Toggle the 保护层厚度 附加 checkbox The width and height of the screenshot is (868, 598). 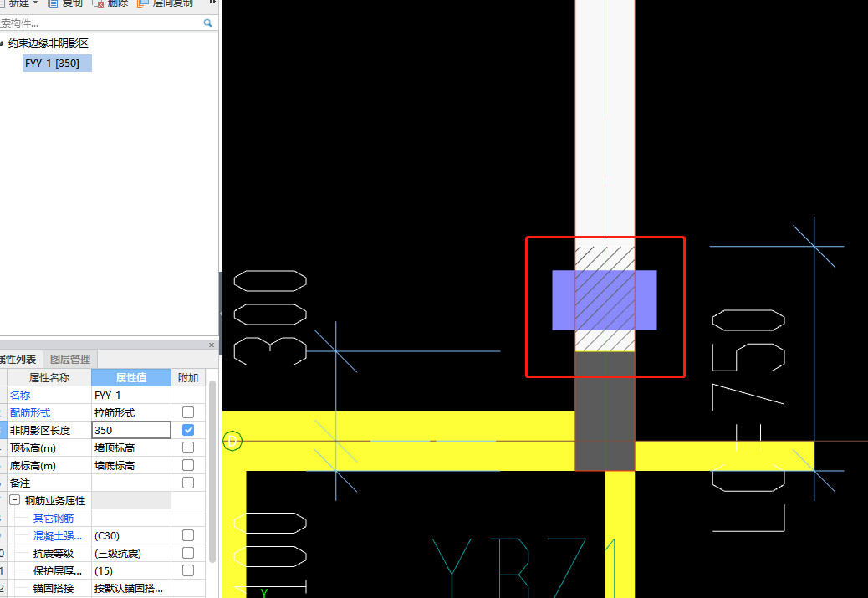(188, 570)
